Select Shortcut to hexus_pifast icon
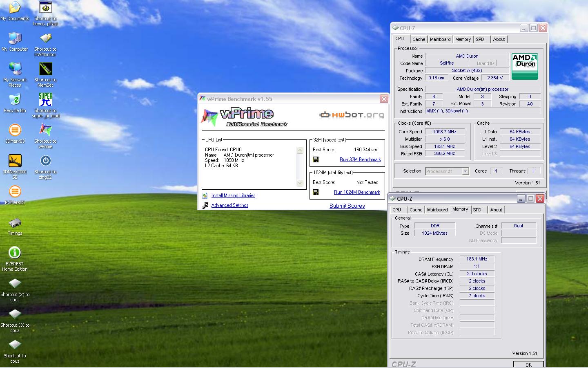 (x=45, y=13)
